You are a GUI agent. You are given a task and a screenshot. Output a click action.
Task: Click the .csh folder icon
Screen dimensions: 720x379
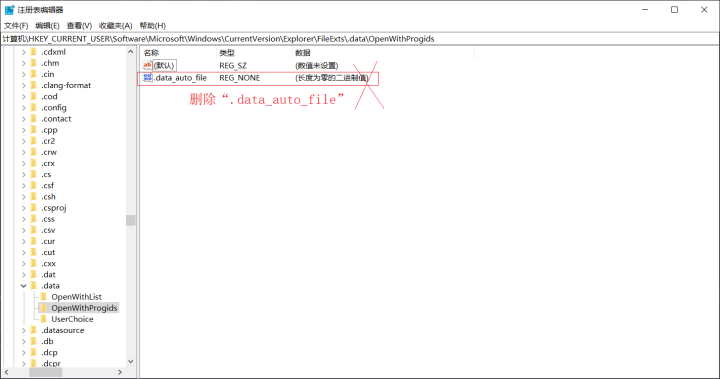coord(34,197)
